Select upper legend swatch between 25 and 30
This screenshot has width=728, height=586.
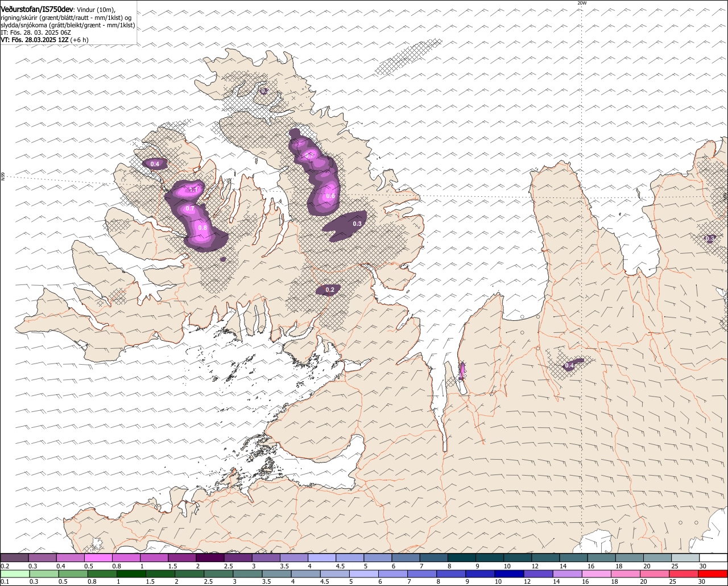click(686, 558)
